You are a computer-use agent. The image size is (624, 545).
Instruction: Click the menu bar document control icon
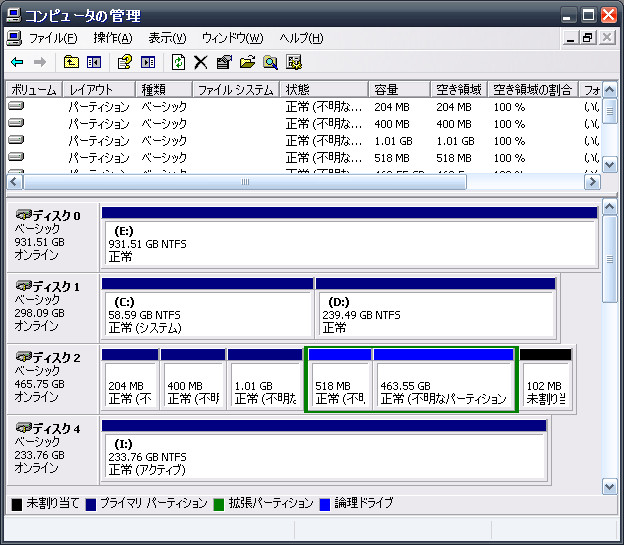14,38
